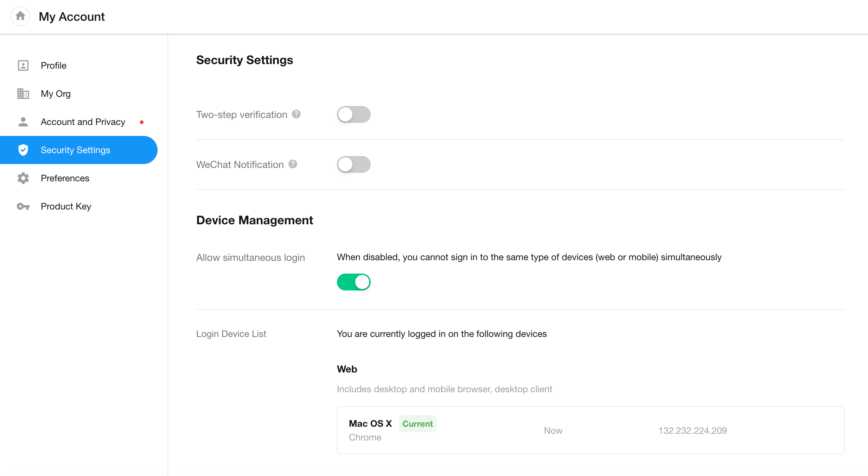The height and width of the screenshot is (476, 868).
Task: Disable the Allow simultaneous login toggle
Action: 353,282
